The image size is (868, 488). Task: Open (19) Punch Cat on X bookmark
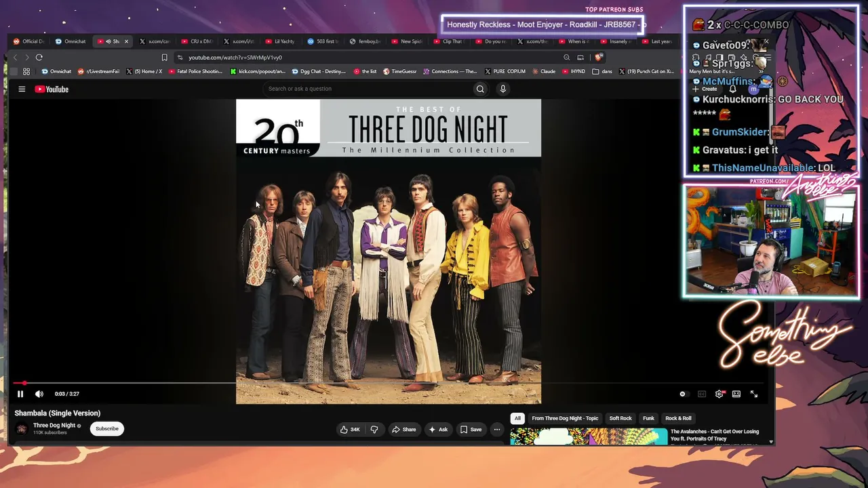pyautogui.click(x=646, y=71)
